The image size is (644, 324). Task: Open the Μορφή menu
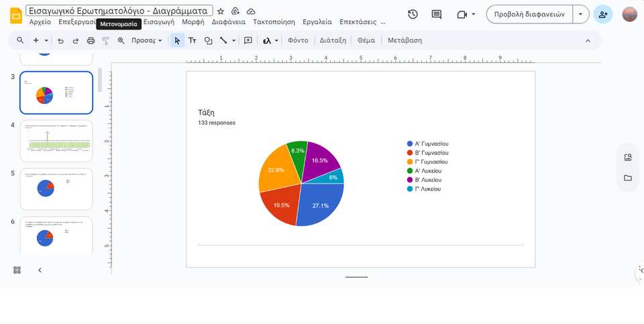(193, 22)
